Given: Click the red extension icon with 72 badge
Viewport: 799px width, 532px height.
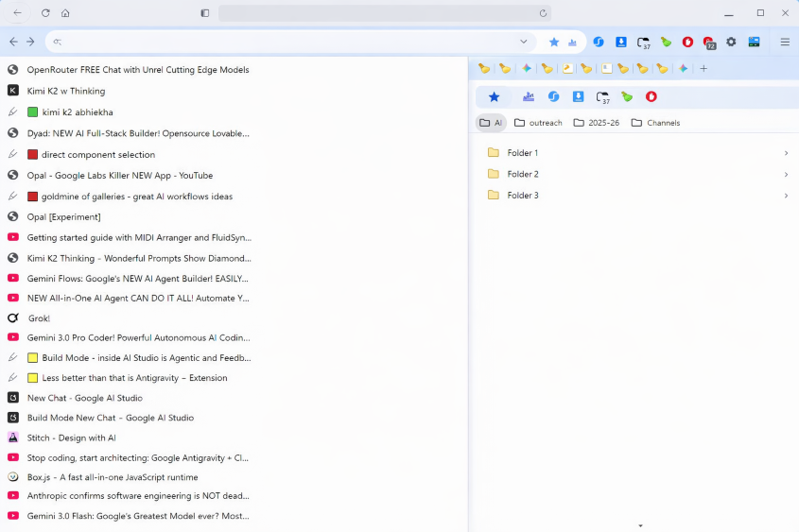Looking at the screenshot, I should tap(708, 42).
